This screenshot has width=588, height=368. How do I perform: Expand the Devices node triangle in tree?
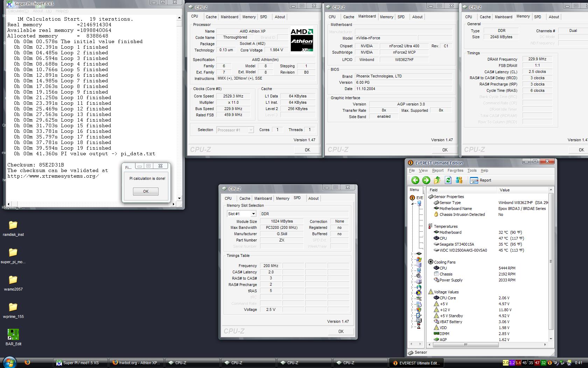click(412, 299)
